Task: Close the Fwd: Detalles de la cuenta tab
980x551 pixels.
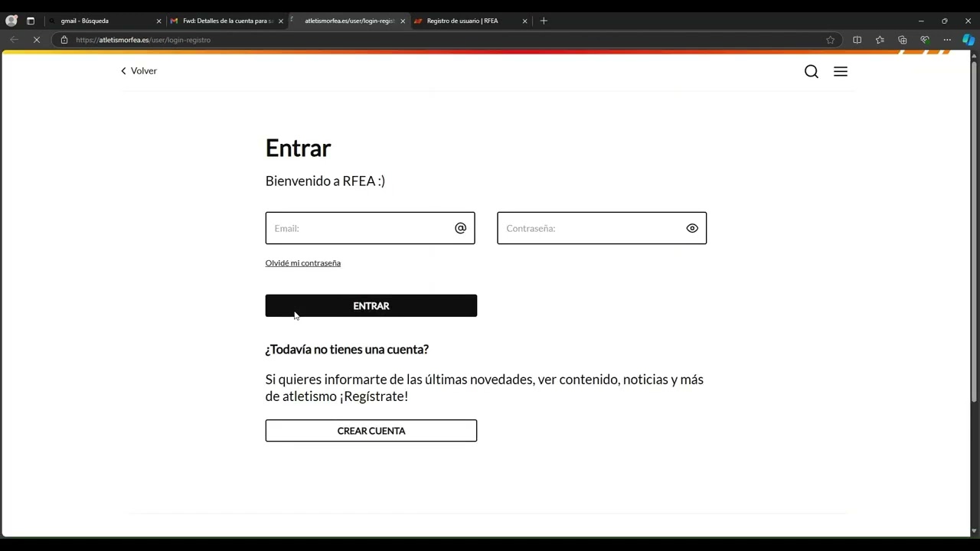Action: (x=281, y=21)
